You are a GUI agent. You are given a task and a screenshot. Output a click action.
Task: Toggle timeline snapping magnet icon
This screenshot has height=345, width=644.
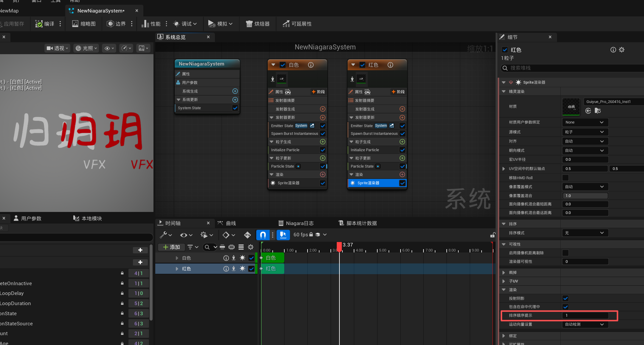pos(263,235)
